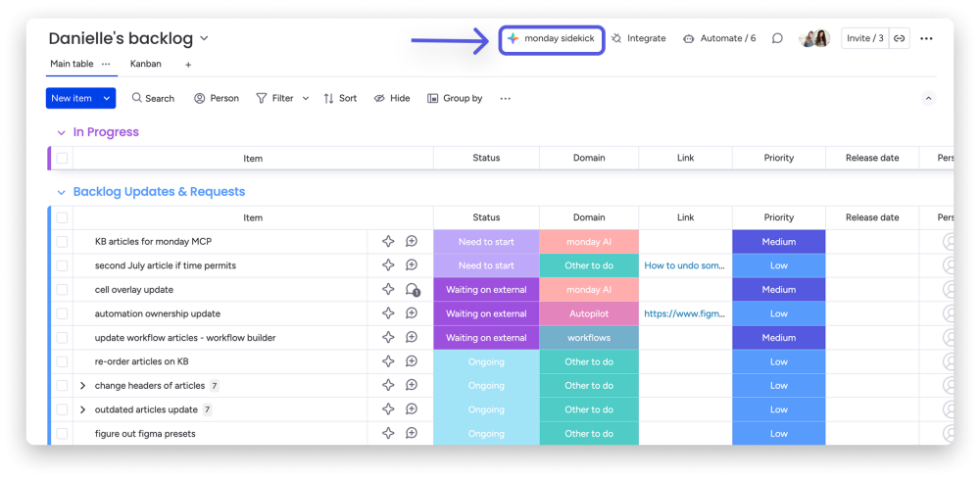This screenshot has width=980, height=479.
Task: Collapse the 'In Progress' group
Action: click(x=61, y=132)
